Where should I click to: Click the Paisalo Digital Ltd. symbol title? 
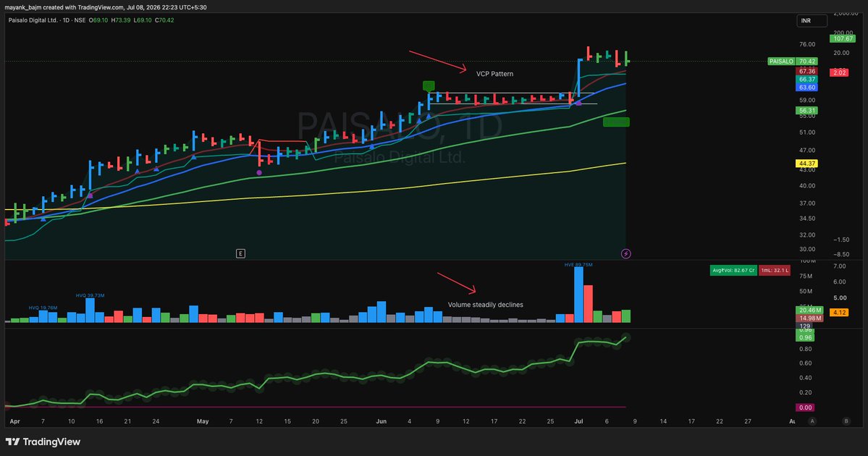[x=33, y=20]
